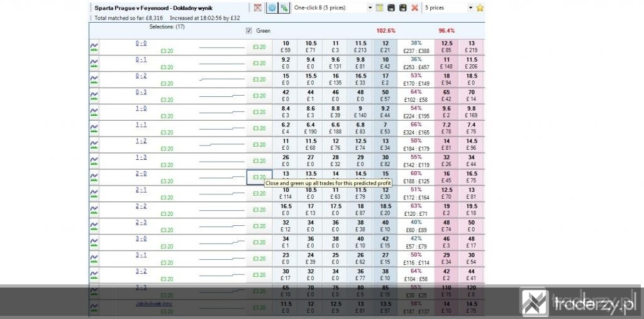Open the chart icon for 1 - 3
644x319 pixels.
point(94,161)
